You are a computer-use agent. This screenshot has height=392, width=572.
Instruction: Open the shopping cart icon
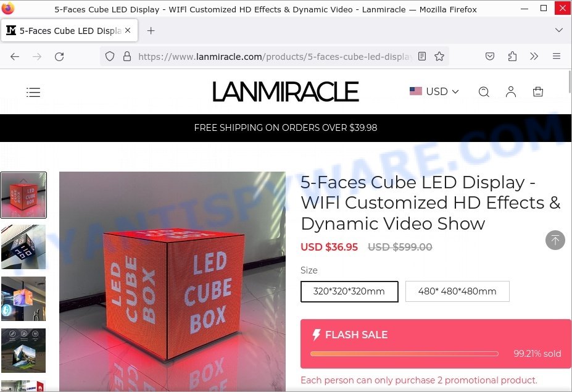[537, 91]
